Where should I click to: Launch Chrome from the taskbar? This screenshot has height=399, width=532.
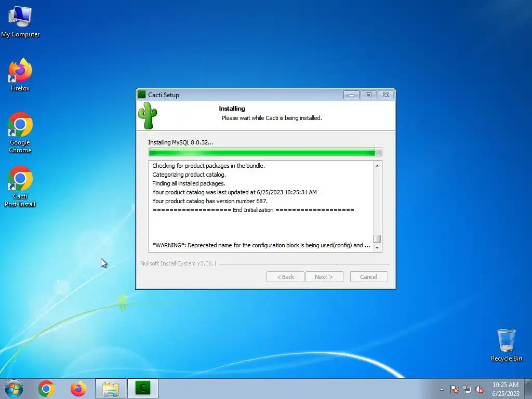click(x=46, y=389)
